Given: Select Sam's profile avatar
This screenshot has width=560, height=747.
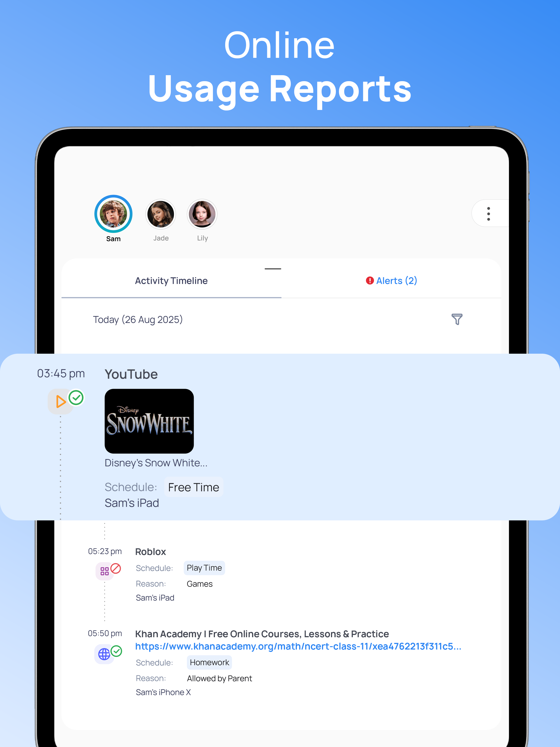Looking at the screenshot, I should pos(113,214).
